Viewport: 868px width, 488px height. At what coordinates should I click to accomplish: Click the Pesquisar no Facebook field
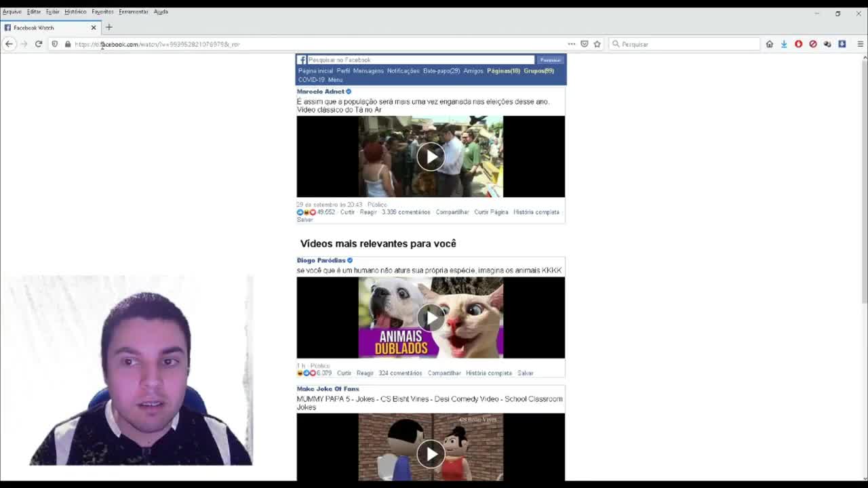pyautogui.click(x=420, y=60)
